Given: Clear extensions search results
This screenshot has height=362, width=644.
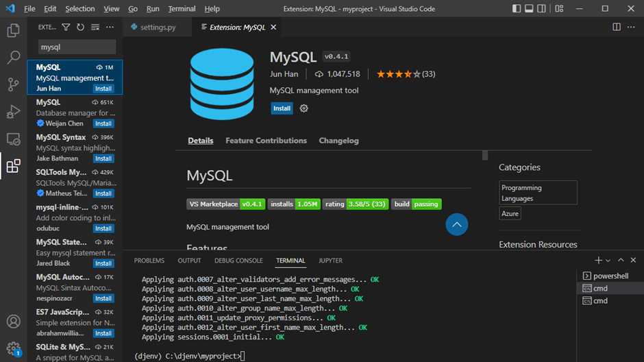Looking at the screenshot, I should click(95, 27).
